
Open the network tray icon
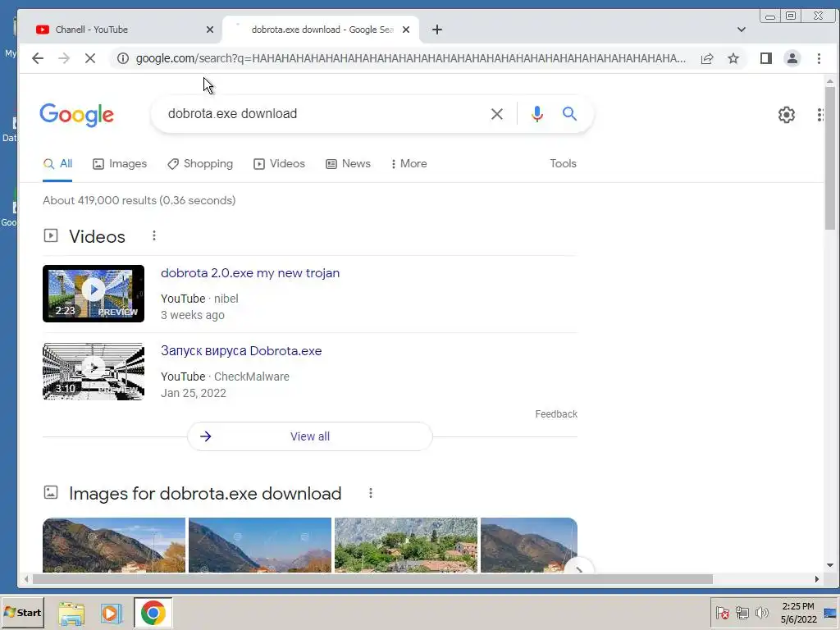742,613
